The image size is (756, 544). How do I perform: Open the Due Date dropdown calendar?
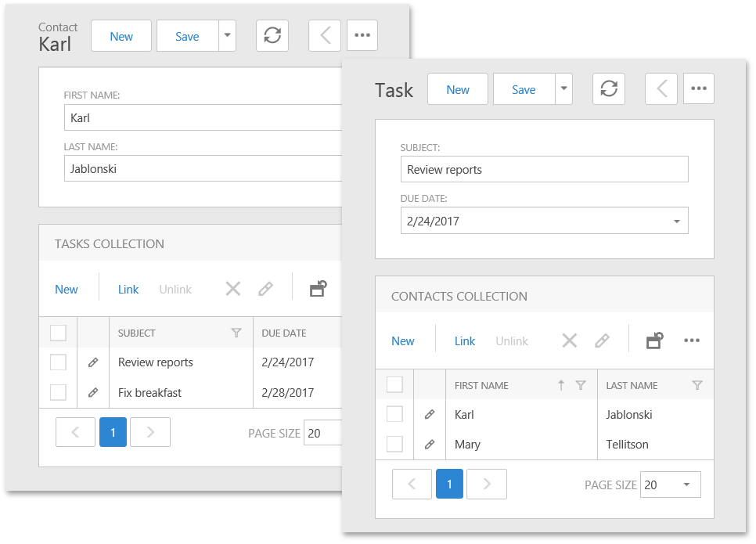(676, 222)
